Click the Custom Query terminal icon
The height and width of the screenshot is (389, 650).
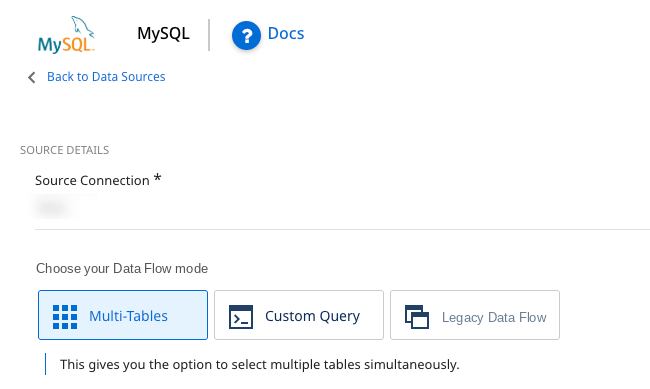(241, 317)
